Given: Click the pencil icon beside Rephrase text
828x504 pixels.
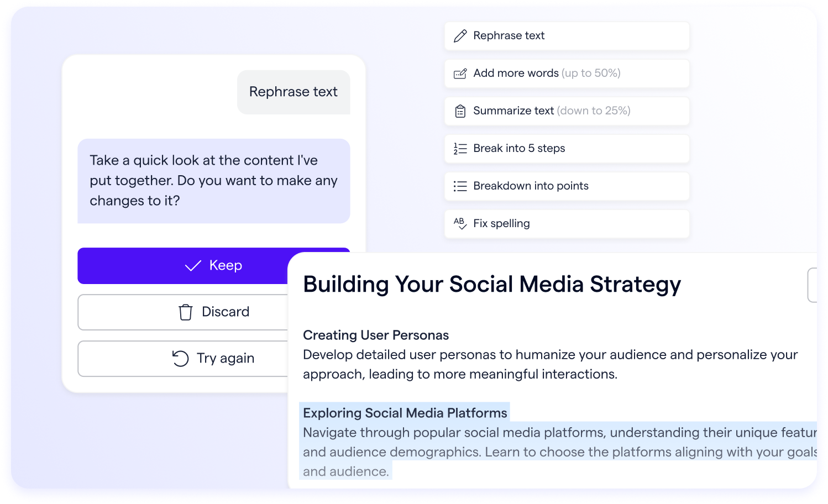Looking at the screenshot, I should coord(460,36).
